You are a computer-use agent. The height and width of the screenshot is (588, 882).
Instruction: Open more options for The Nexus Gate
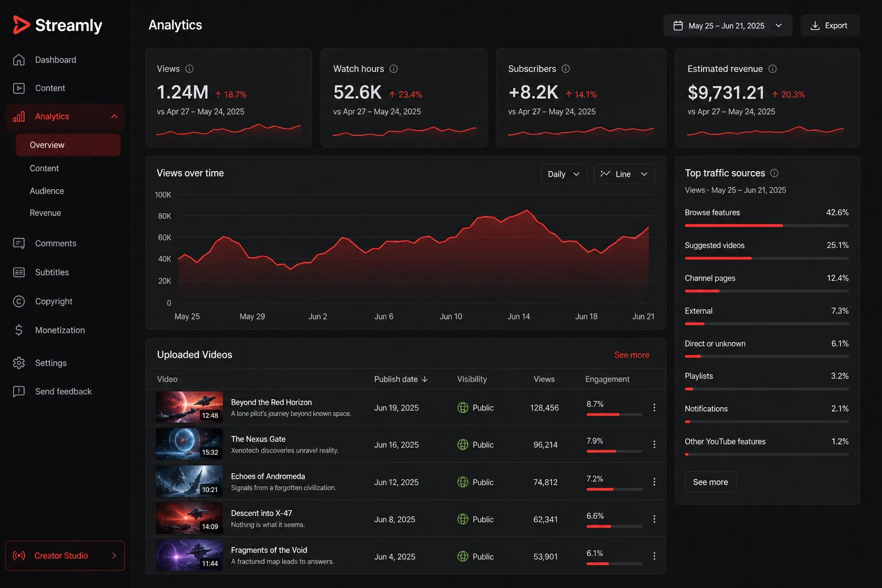654,444
